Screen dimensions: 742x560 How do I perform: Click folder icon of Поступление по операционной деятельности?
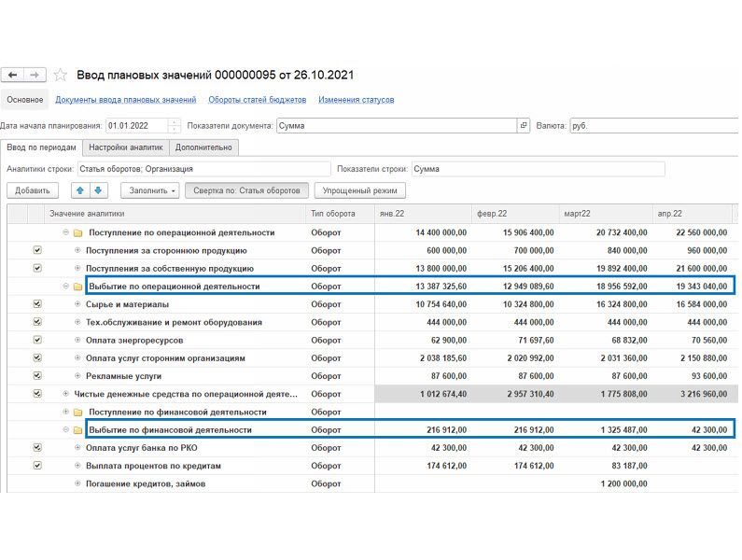(78, 233)
